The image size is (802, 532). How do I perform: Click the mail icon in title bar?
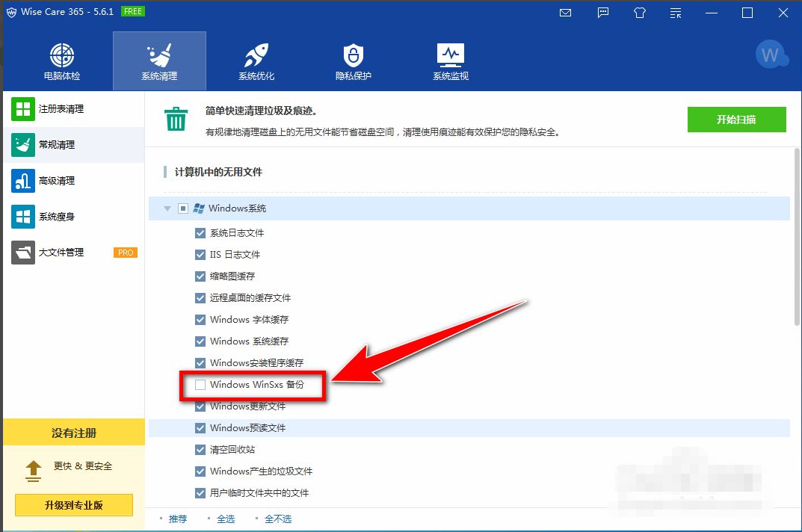(565, 13)
